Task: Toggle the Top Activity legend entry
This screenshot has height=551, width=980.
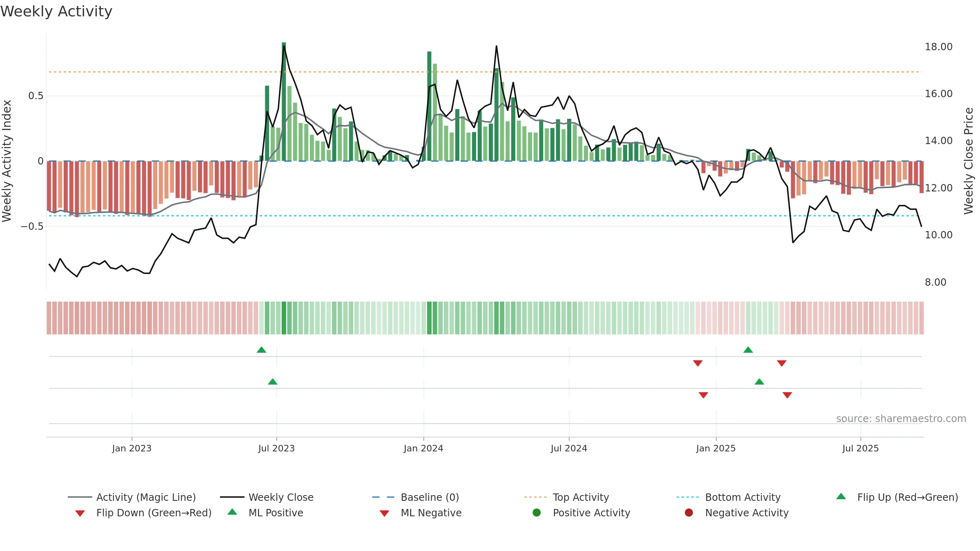Action: pos(567,497)
